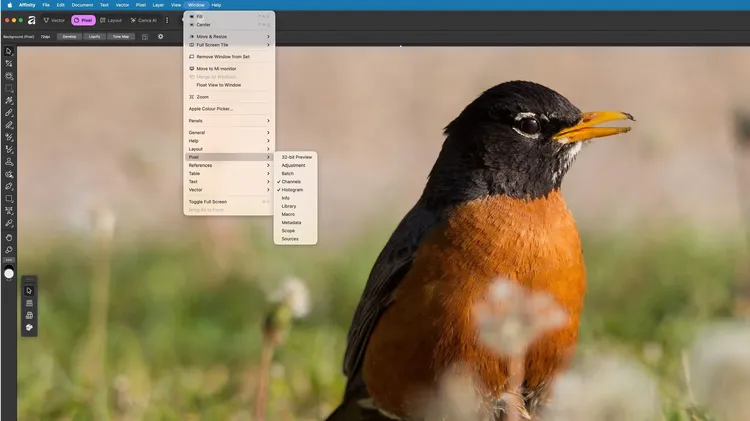Screen dimensions: 750x421
Task: Expand the Move & Resize submenu
Action: [228, 36]
